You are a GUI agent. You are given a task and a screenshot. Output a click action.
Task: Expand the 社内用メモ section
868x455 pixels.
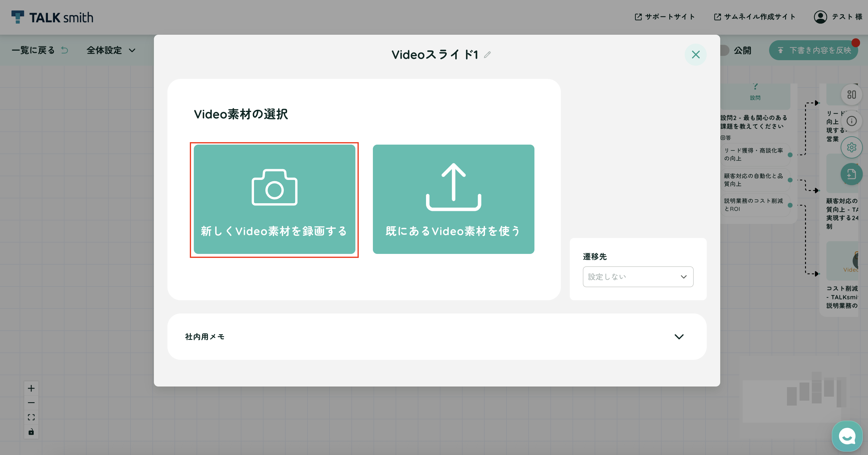pyautogui.click(x=437, y=336)
